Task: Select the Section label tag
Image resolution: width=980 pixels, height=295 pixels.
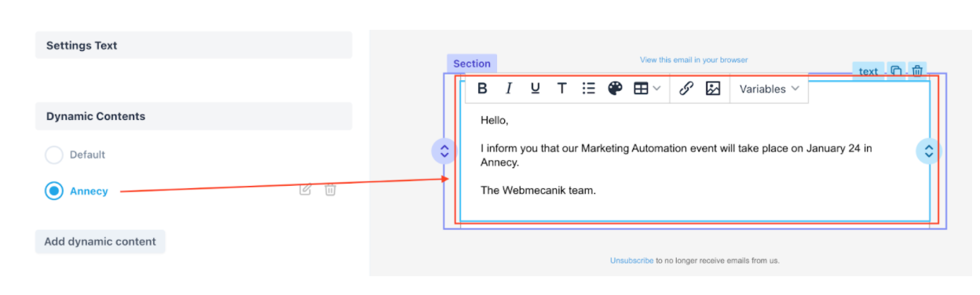Action: pyautogui.click(x=472, y=64)
